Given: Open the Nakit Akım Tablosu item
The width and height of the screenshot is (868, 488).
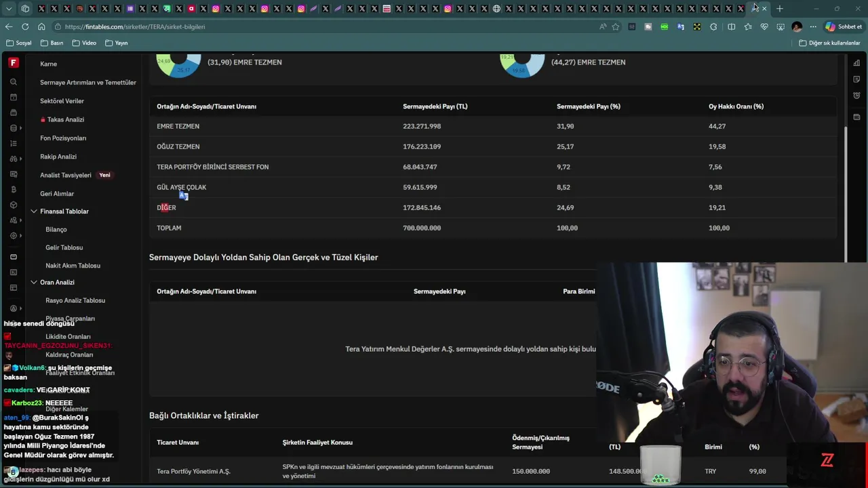Looking at the screenshot, I should click(x=73, y=266).
